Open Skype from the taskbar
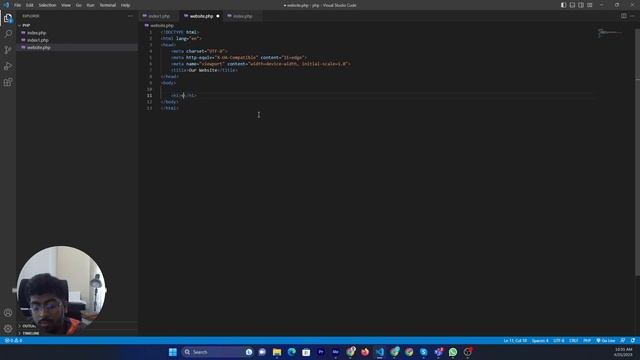Viewport: 640px width, 360px height. [x=424, y=352]
